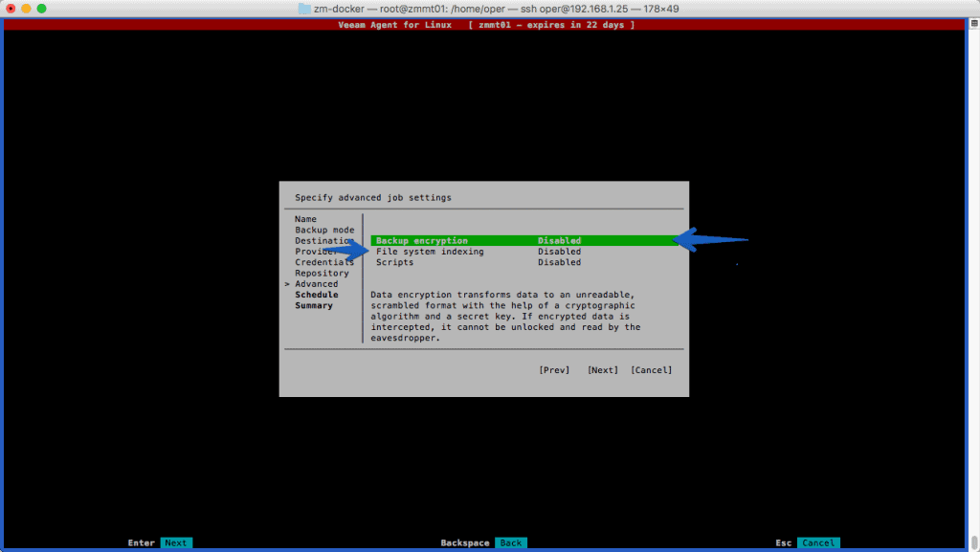The image size is (980, 552).
Task: Go to the Summary wizard step
Action: coord(314,305)
